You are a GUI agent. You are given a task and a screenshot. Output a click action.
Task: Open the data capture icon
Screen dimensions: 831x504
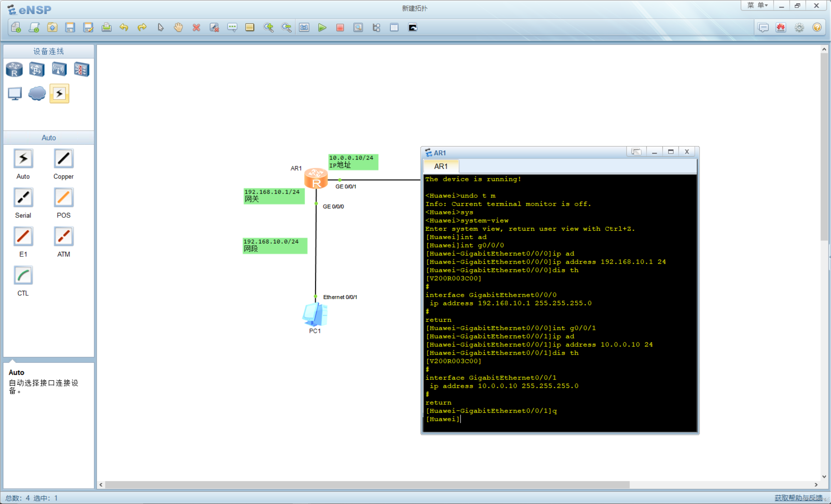tap(358, 27)
